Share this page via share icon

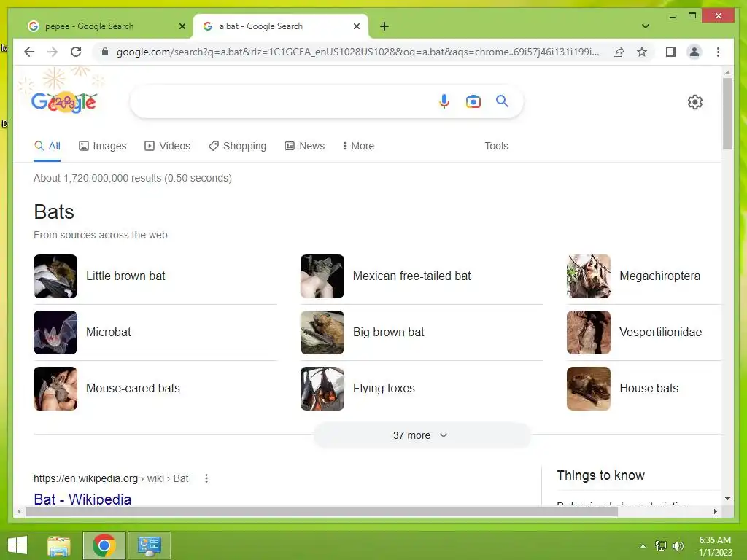point(619,52)
